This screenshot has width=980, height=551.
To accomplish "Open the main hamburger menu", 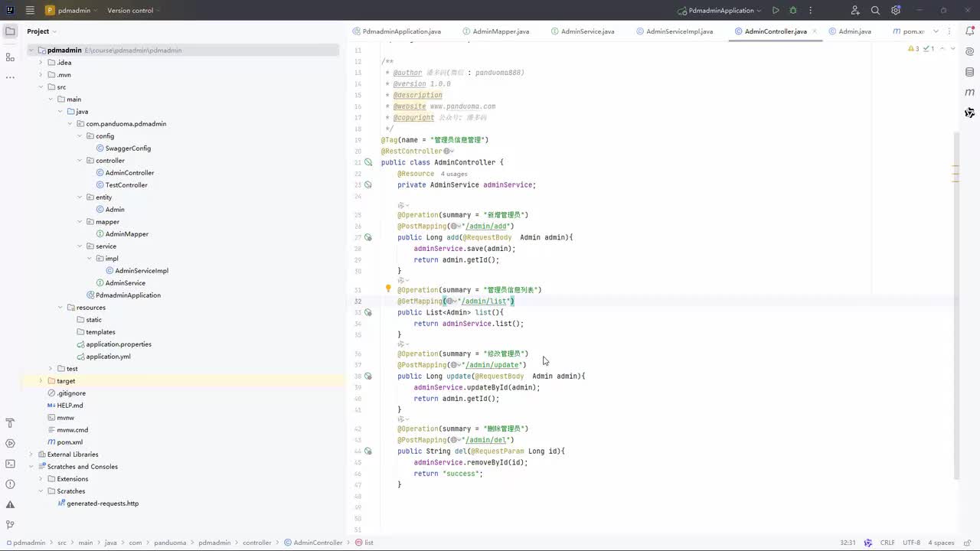I will coord(30,11).
